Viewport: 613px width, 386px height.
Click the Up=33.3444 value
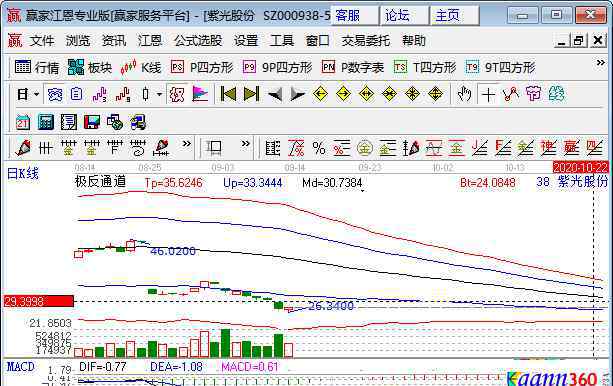pyautogui.click(x=253, y=183)
